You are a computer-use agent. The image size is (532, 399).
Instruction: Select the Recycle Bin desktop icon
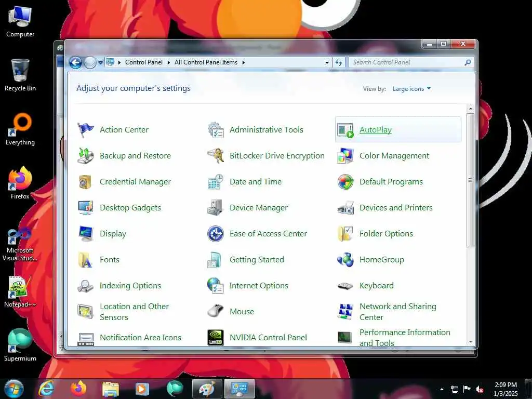(20, 75)
